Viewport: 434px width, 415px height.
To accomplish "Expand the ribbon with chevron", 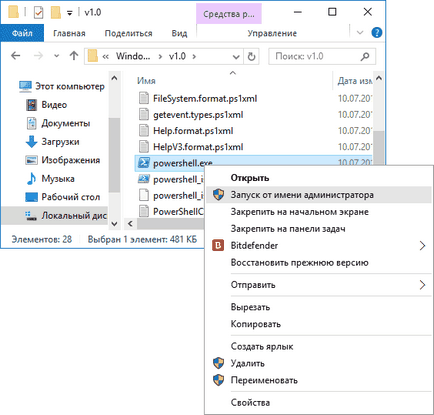I will (360, 33).
